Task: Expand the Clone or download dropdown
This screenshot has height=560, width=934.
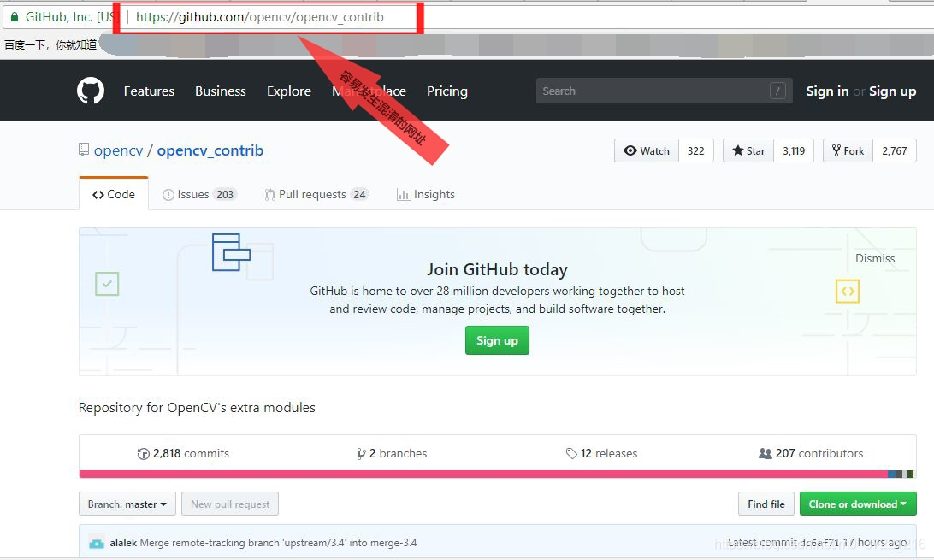Action: pos(858,504)
